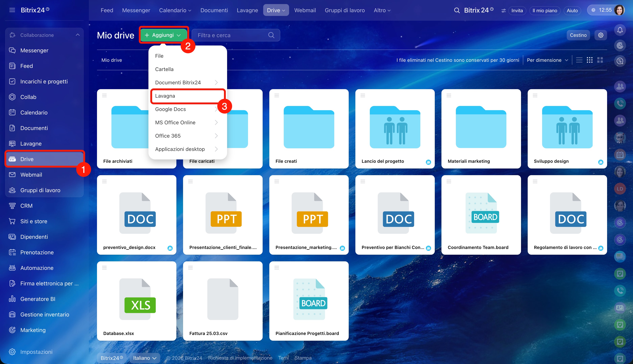
Task: Open Lavagne in the sidebar
Action: coord(45,144)
